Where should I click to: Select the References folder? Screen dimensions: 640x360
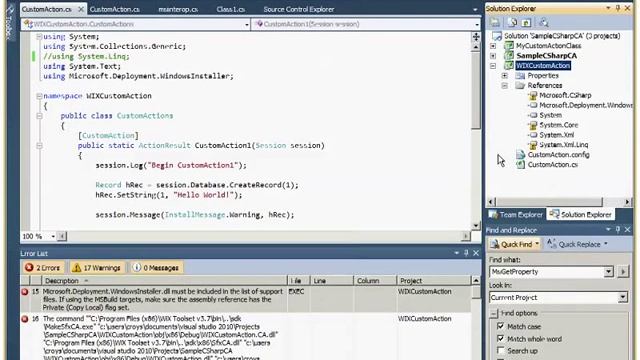pos(544,85)
